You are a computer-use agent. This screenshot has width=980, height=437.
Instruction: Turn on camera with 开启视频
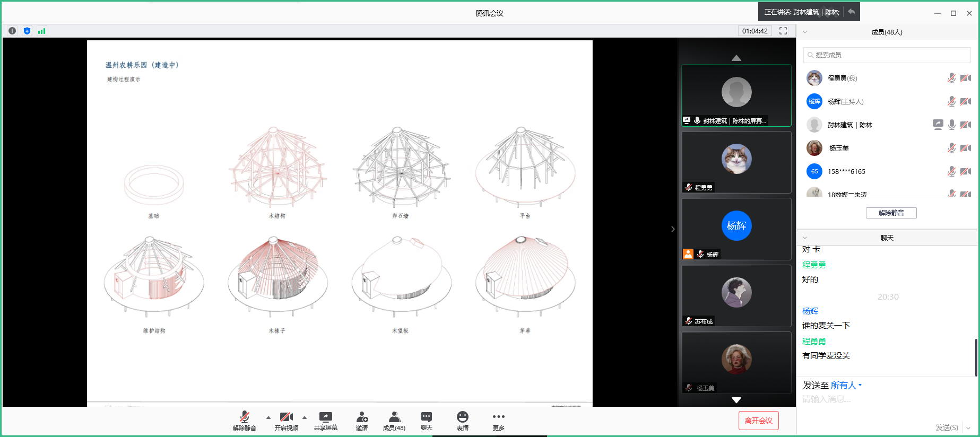point(287,421)
